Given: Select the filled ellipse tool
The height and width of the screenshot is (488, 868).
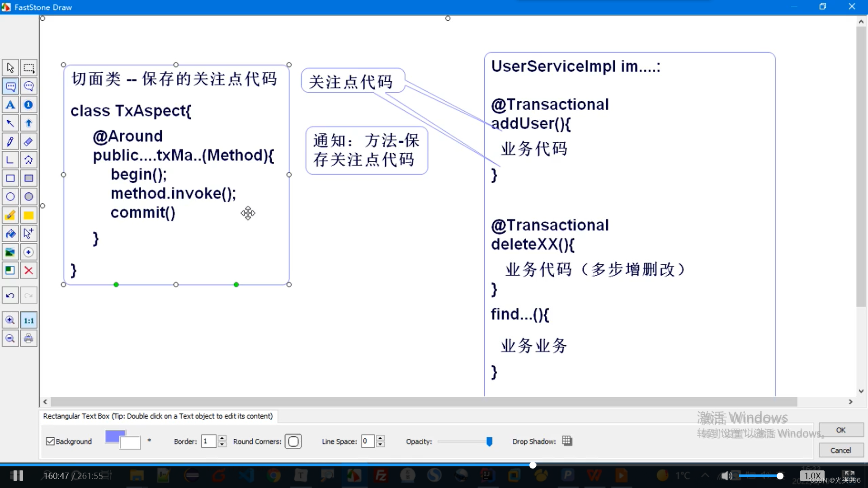Looking at the screenshot, I should click(x=28, y=197).
